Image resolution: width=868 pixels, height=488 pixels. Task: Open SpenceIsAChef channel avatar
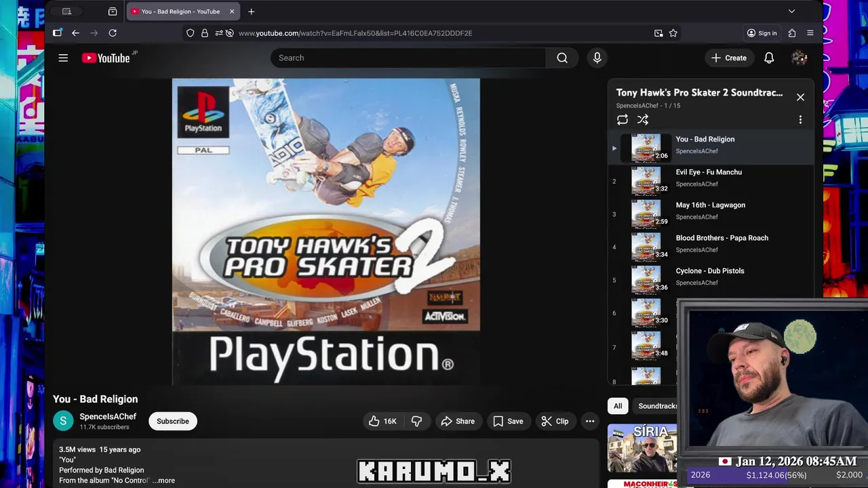tap(63, 421)
